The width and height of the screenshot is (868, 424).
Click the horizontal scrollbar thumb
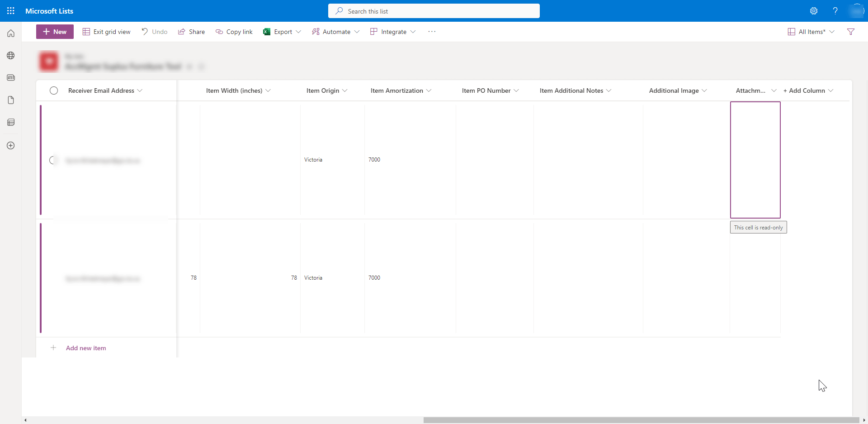(x=641, y=420)
